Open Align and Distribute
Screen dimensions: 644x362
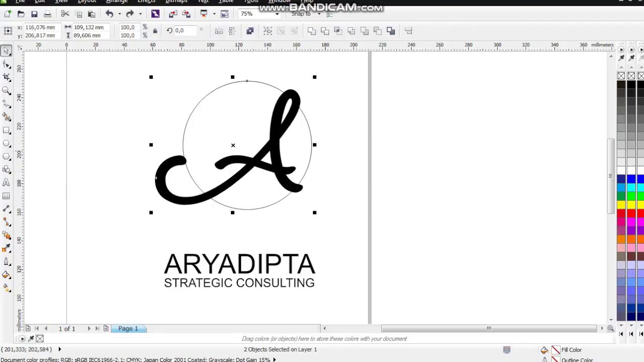click(x=409, y=31)
